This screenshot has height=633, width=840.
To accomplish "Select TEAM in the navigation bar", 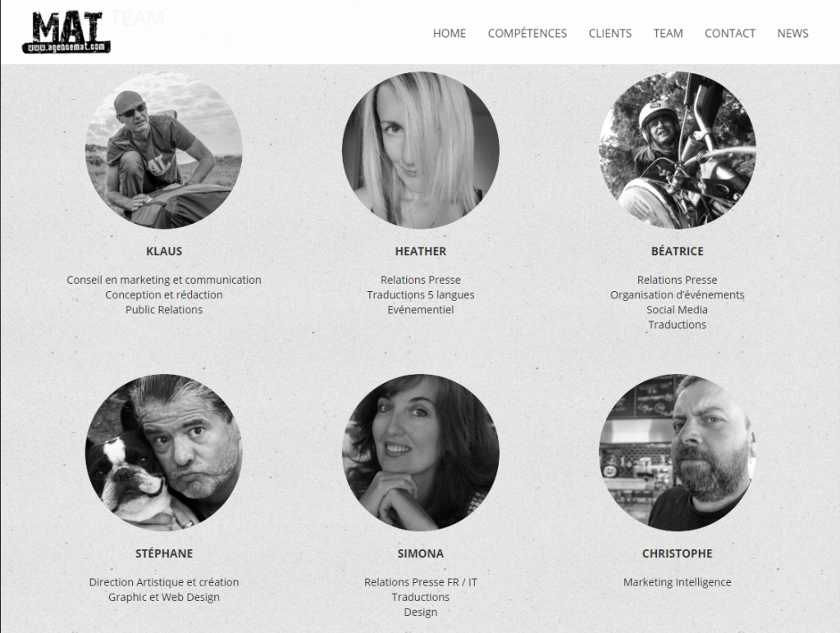I will [668, 33].
